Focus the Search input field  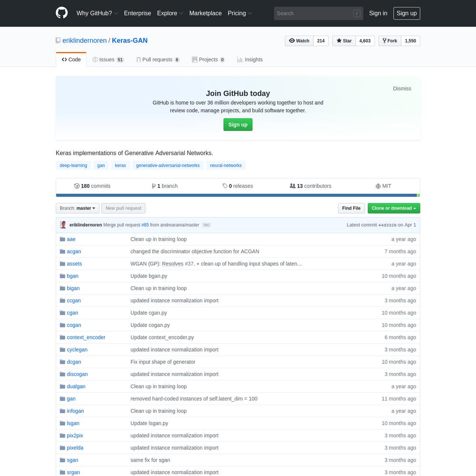(x=318, y=13)
